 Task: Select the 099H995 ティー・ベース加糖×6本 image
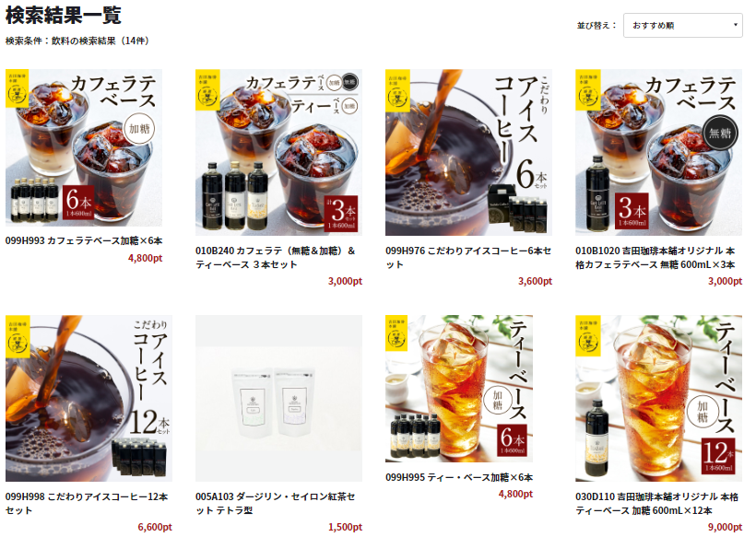pyautogui.click(x=459, y=389)
